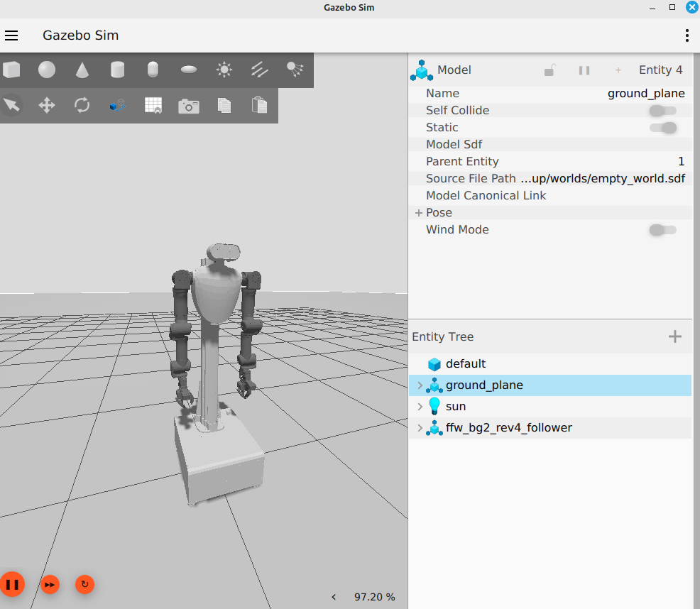Insert a cone into the world
The width and height of the screenshot is (700, 609).
tap(81, 70)
